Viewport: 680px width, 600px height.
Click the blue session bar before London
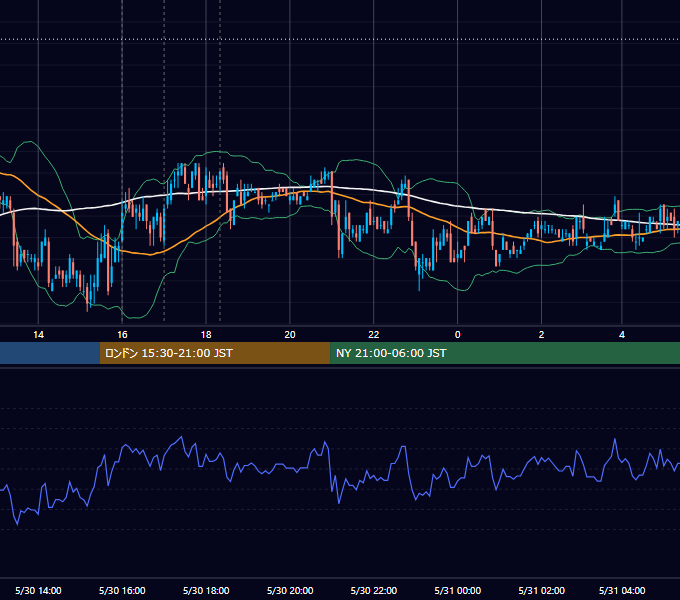[x=50, y=353]
